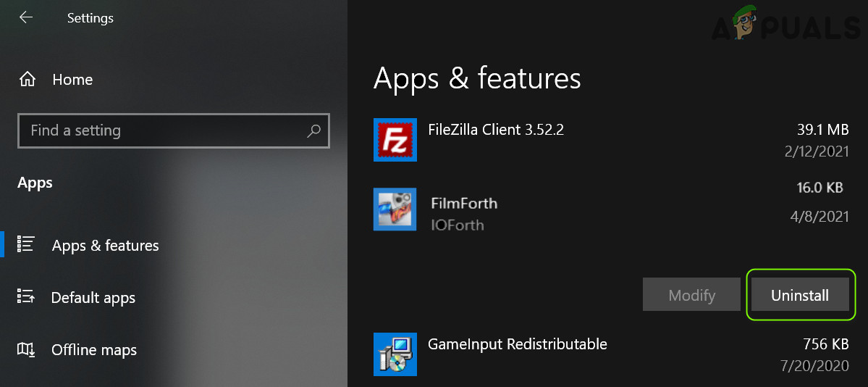Click the 16.0 KB size value

tap(819, 188)
